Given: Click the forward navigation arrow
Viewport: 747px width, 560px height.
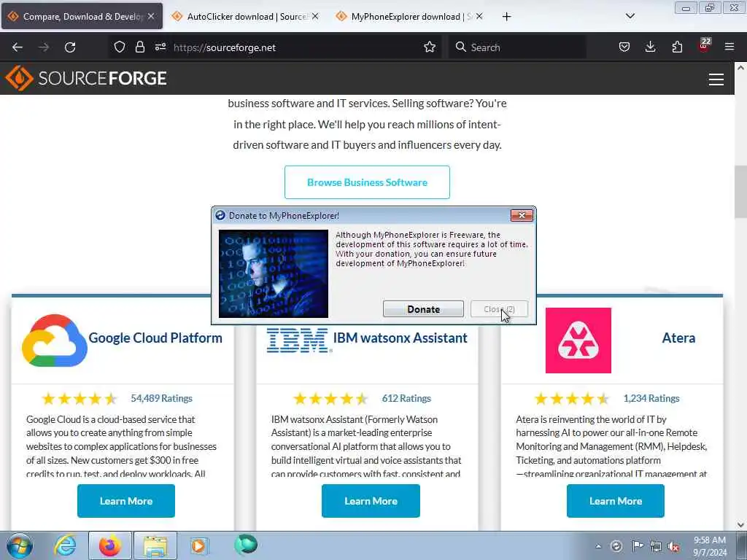Looking at the screenshot, I should coord(43,47).
